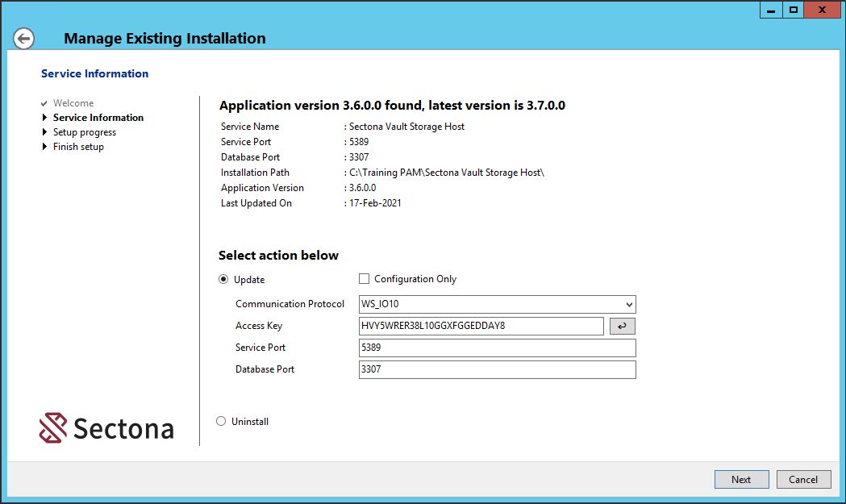Choose the Update radio option
846x504 pixels.
(223, 280)
